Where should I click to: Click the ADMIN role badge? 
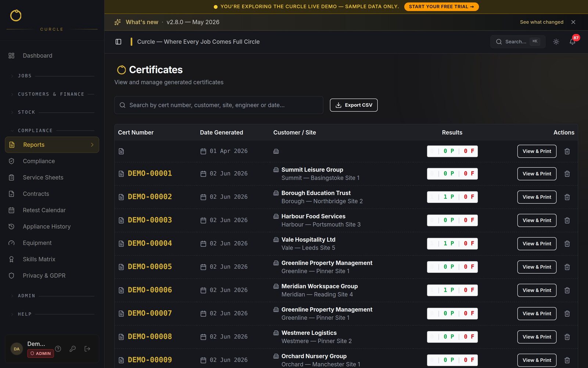40,353
